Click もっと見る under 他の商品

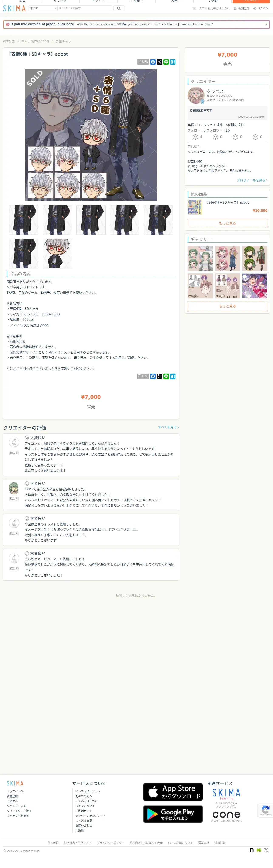pos(227,223)
